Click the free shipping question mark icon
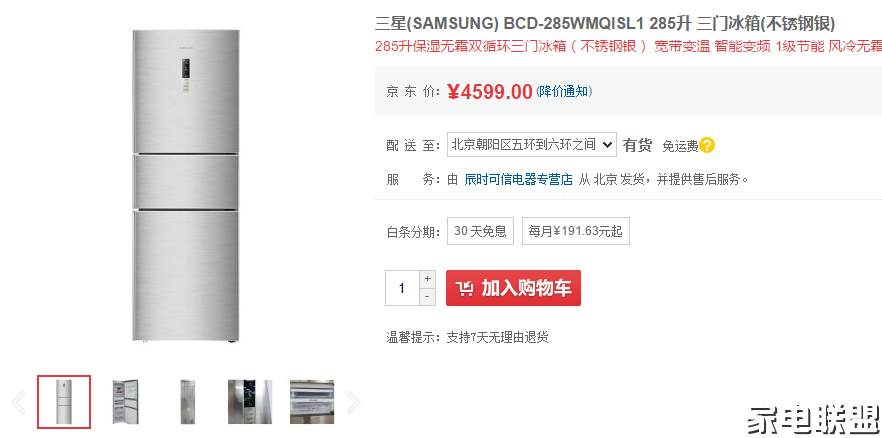 pos(708,146)
